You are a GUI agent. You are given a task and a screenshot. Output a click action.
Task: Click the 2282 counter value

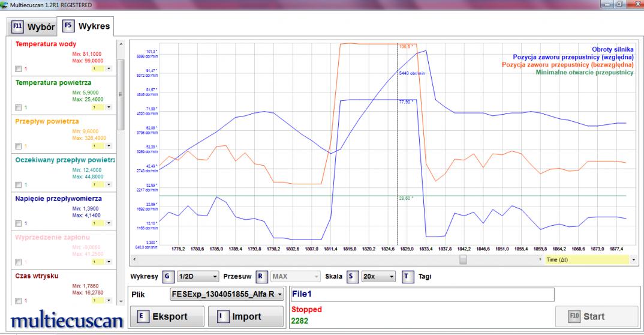[299, 321]
